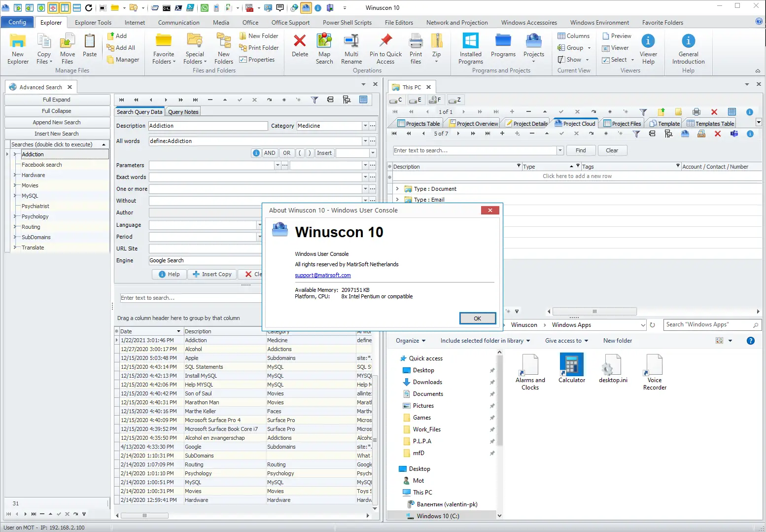Expand the Hardware node in Searches tree
766x532 pixels.
pyautogui.click(x=16, y=175)
